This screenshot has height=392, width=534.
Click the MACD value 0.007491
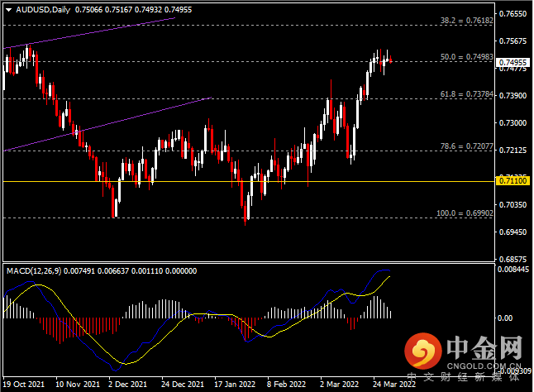[x=79, y=271]
